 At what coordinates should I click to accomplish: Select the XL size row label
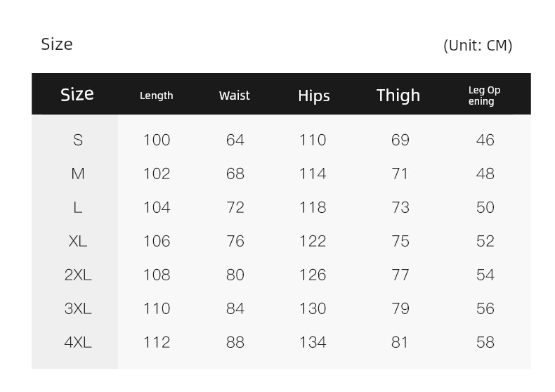pos(78,241)
